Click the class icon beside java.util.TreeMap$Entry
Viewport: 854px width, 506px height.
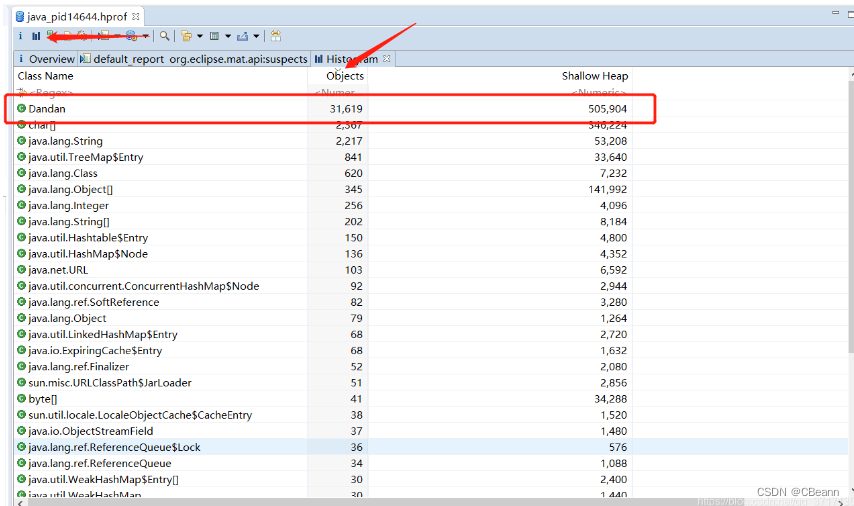(x=21, y=157)
